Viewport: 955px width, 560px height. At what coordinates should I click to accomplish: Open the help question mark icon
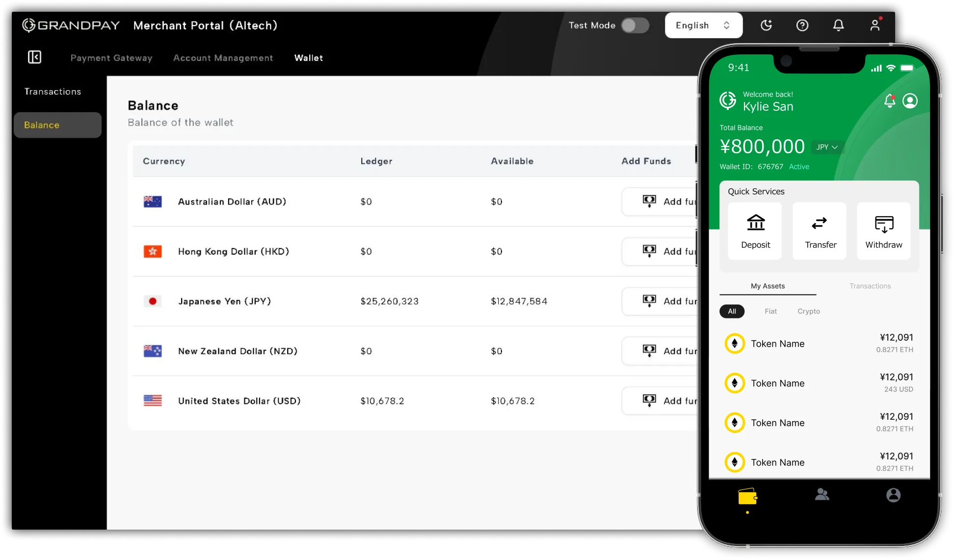[x=802, y=25]
